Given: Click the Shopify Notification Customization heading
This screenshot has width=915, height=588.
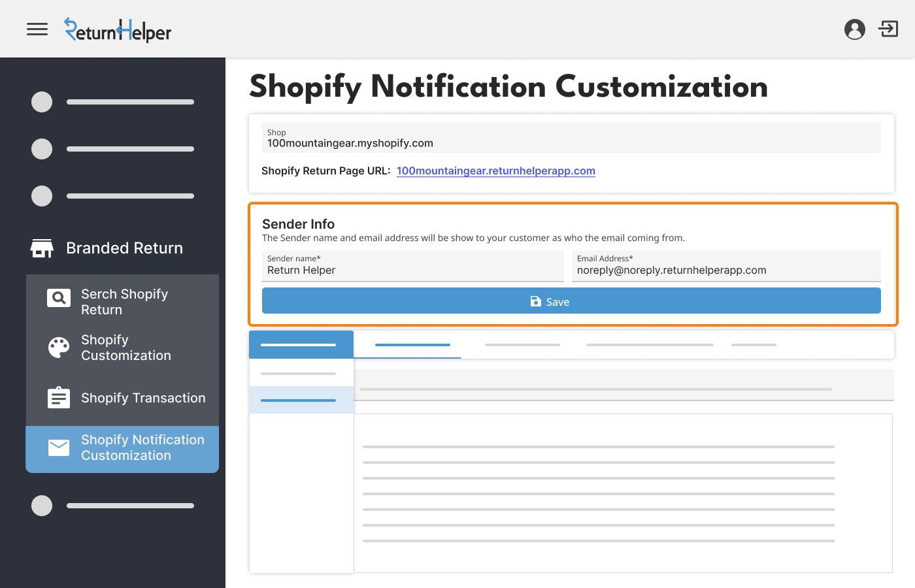Looking at the screenshot, I should [x=509, y=87].
